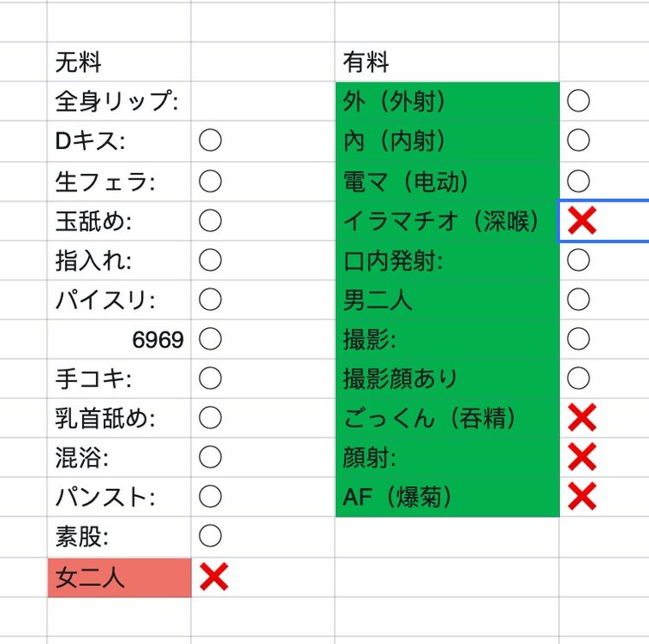
Task: Click the "無料" header cell
Action: pos(119,62)
